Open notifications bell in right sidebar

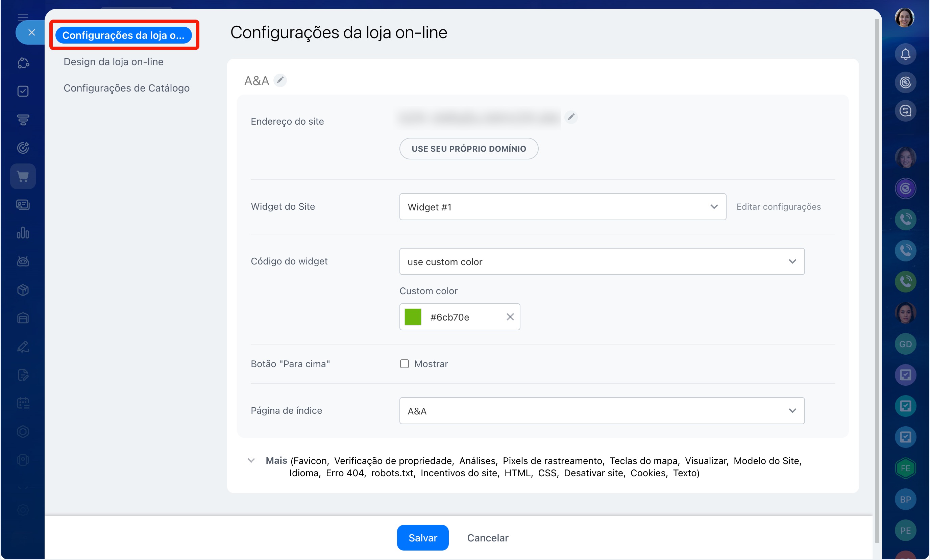(x=905, y=54)
